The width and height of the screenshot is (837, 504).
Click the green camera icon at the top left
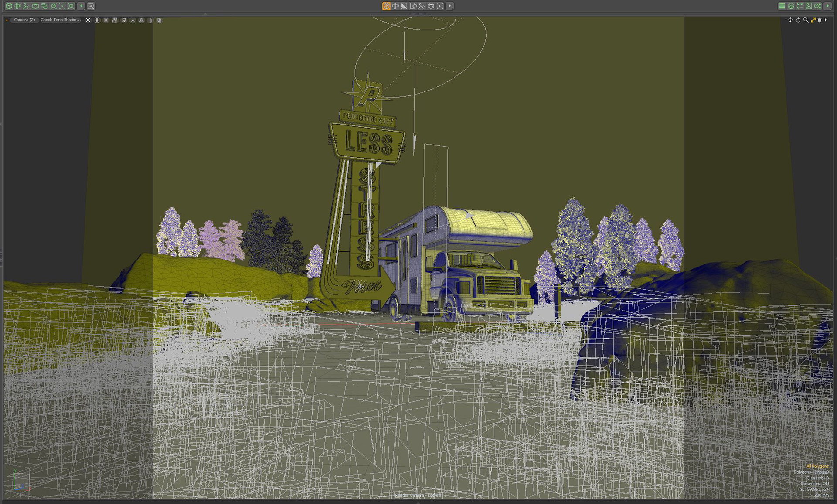pos(35,6)
